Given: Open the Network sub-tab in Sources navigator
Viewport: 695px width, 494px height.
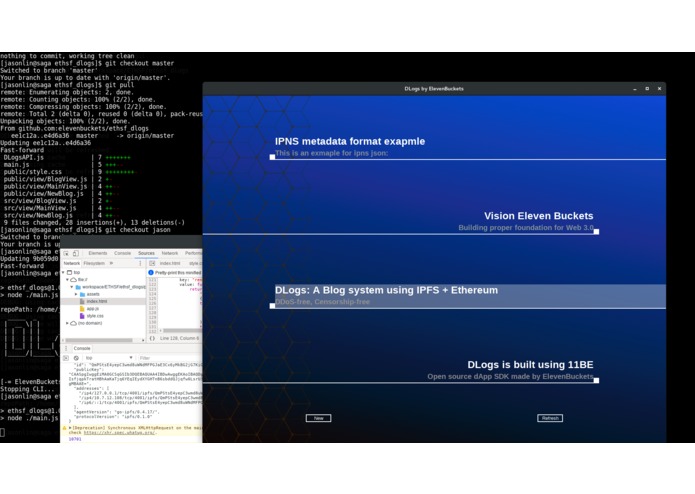Looking at the screenshot, I should [x=71, y=263].
